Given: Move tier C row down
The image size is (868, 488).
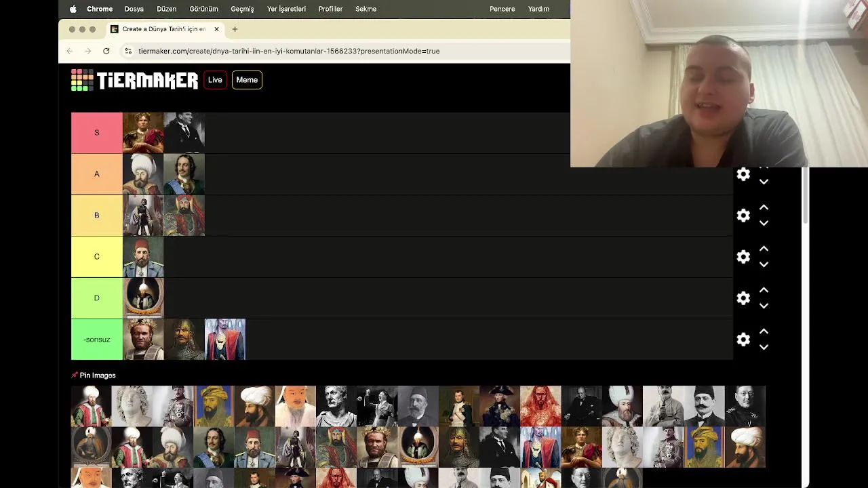Looking at the screenshot, I should point(764,264).
